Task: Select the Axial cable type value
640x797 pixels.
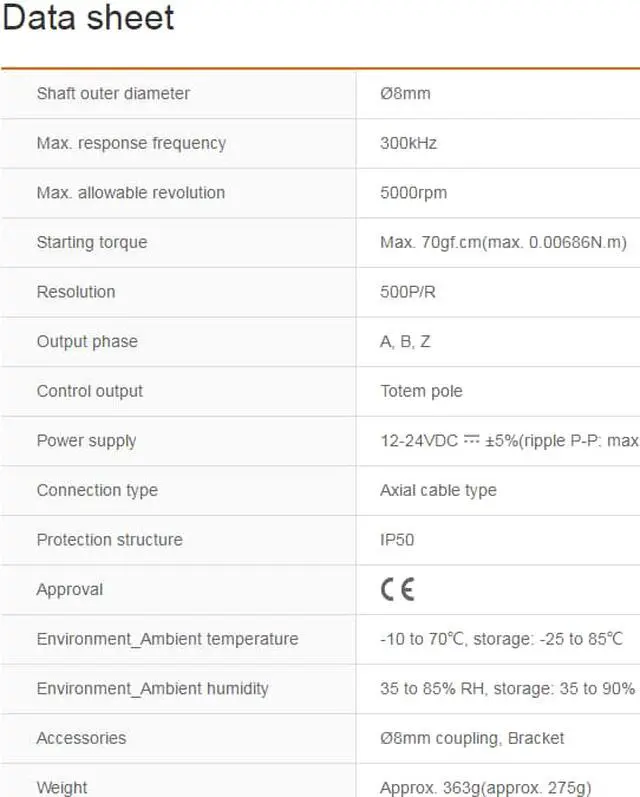Action: (438, 490)
